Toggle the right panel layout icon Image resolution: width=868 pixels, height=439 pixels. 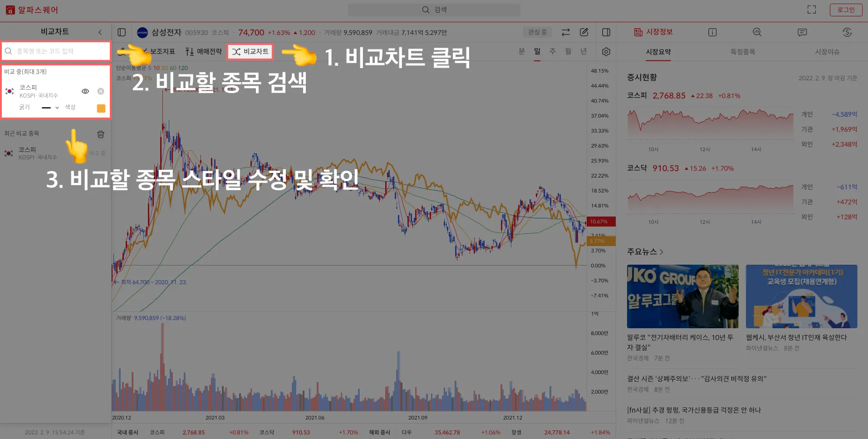tap(606, 32)
